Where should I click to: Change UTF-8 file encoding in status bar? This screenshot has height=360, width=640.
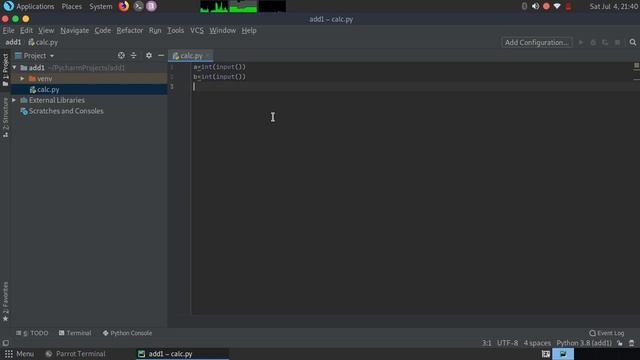(x=507, y=343)
